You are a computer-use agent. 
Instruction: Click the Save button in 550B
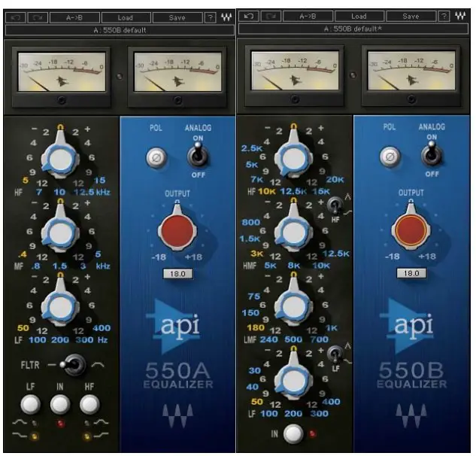coord(411,16)
